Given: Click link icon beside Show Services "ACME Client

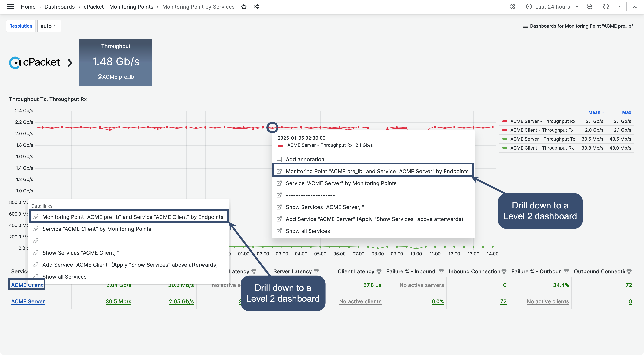Looking at the screenshot, I should tap(36, 253).
